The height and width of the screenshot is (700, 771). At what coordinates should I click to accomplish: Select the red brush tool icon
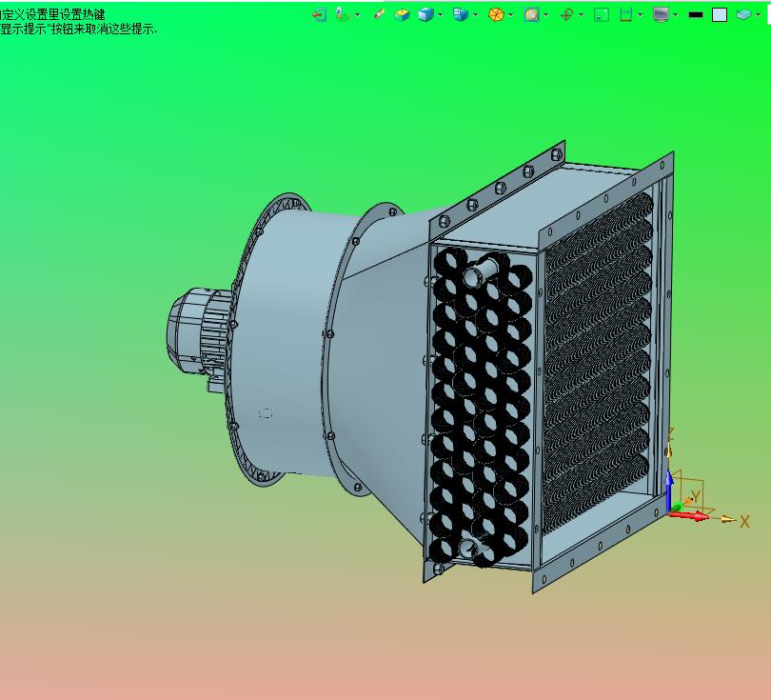point(379,14)
